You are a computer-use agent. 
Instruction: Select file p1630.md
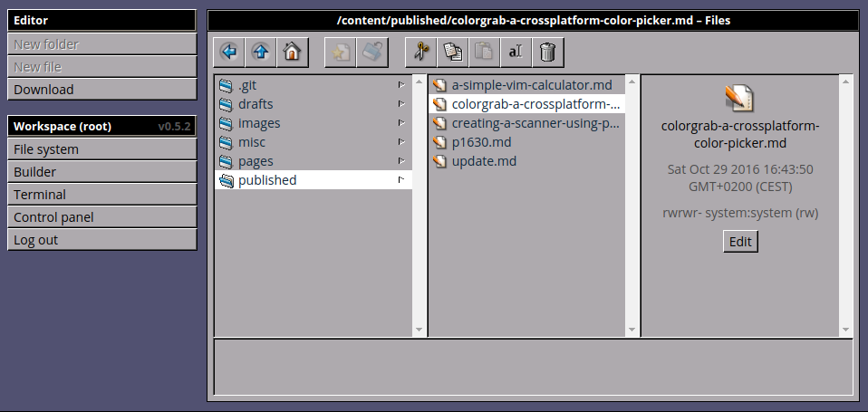click(x=482, y=142)
